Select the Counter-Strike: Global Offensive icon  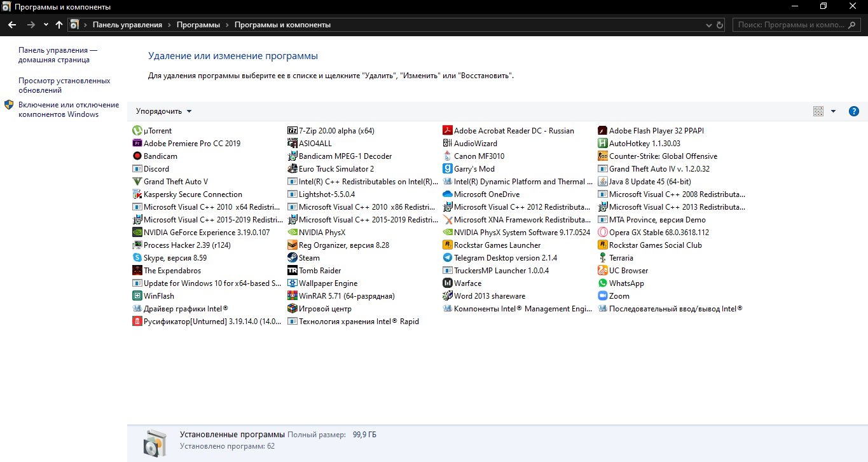[x=603, y=156]
